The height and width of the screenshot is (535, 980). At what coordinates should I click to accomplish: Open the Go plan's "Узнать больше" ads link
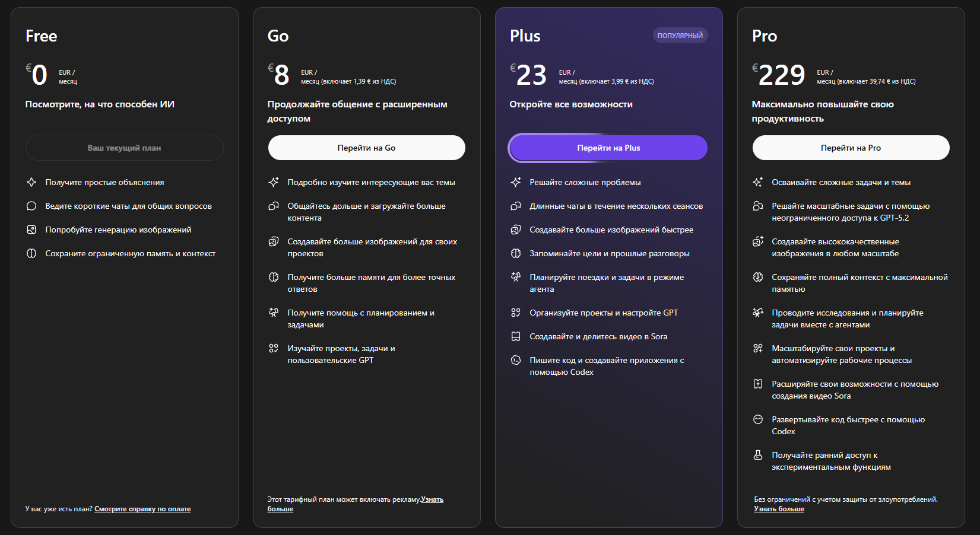280,509
